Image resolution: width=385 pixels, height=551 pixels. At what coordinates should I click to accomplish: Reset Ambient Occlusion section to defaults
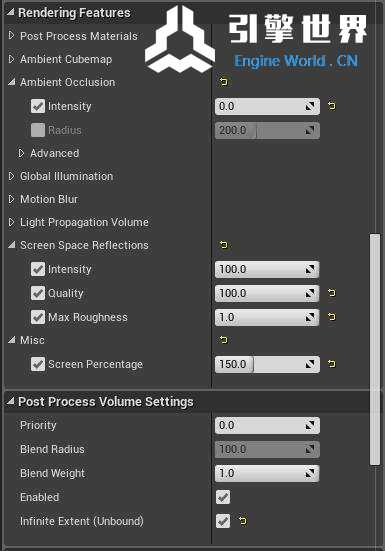coord(224,82)
